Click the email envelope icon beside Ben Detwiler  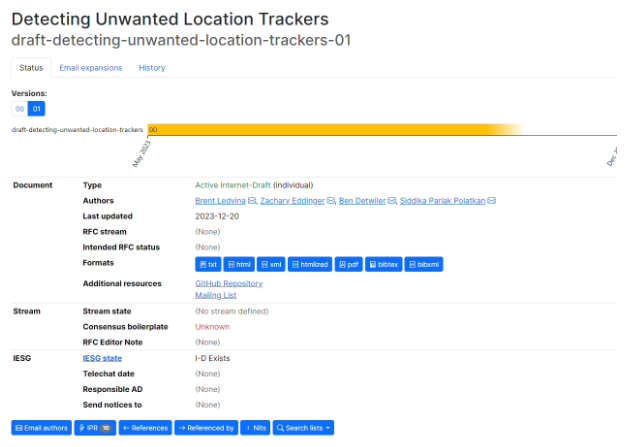click(x=392, y=201)
